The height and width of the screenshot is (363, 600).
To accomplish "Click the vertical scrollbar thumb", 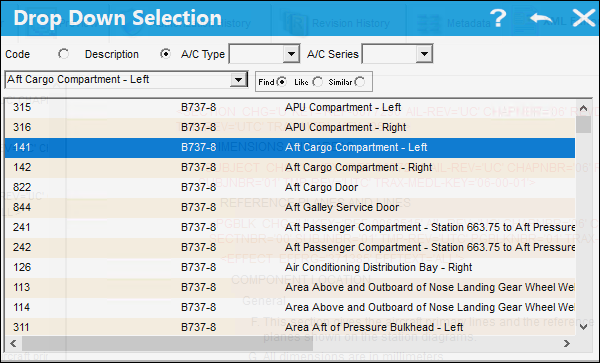I will click(584, 124).
